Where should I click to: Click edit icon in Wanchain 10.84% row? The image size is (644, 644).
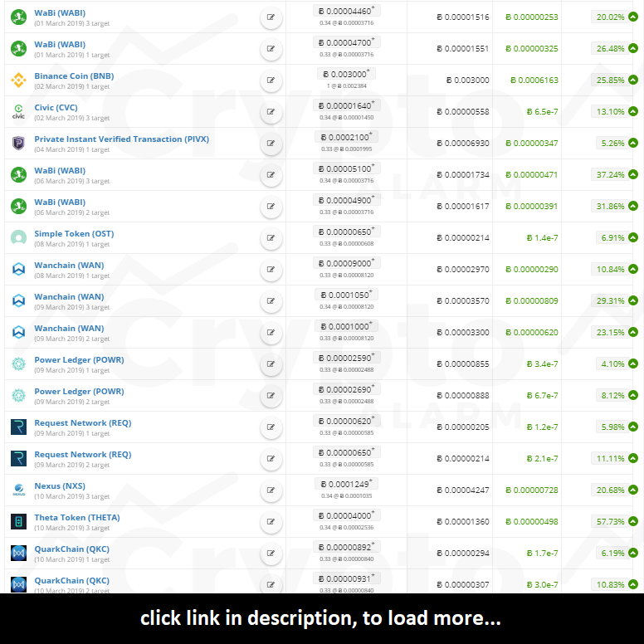click(271, 270)
